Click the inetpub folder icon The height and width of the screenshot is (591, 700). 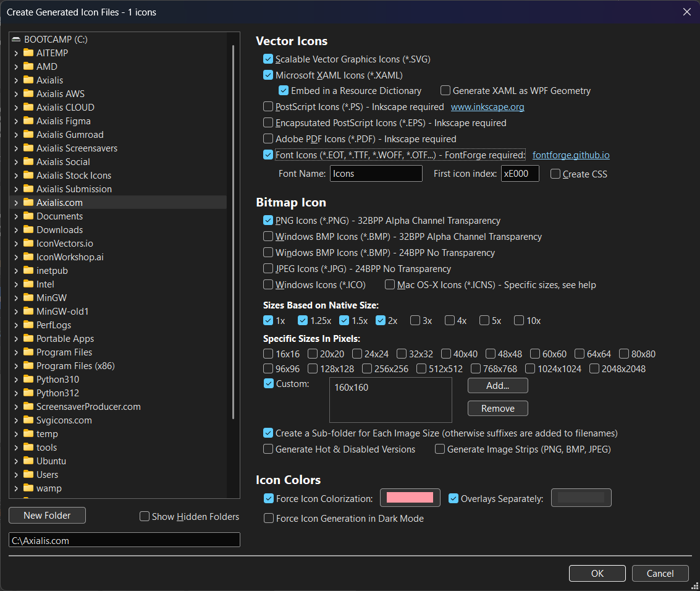28,270
